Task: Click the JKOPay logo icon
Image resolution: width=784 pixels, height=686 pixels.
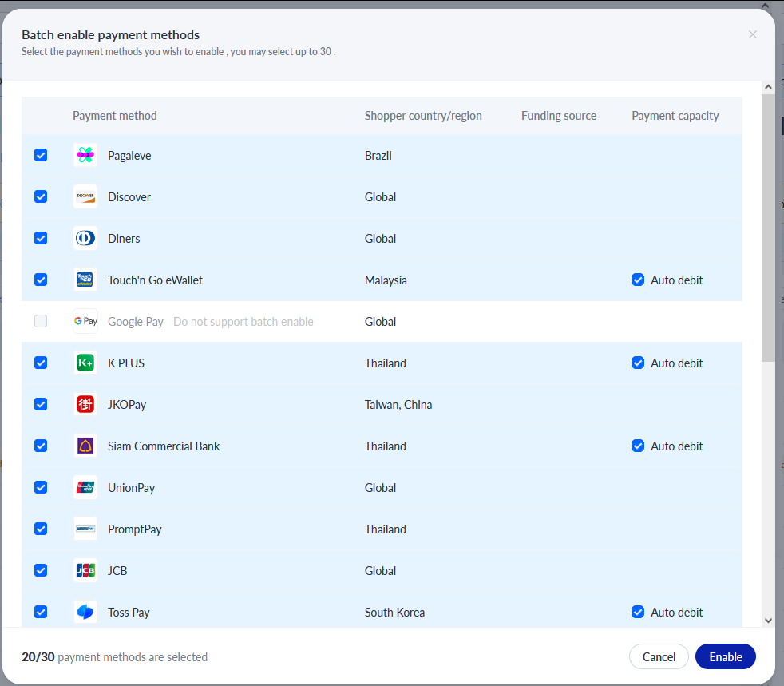Action: tap(85, 405)
